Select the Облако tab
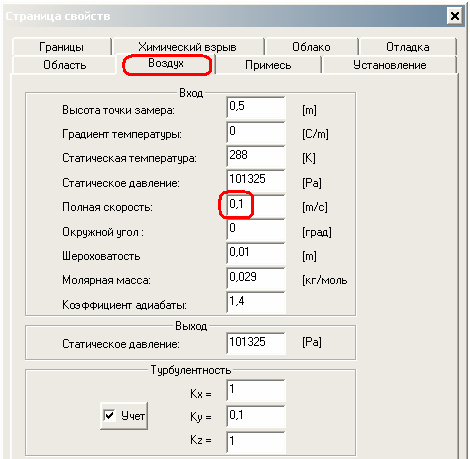 coord(311,47)
